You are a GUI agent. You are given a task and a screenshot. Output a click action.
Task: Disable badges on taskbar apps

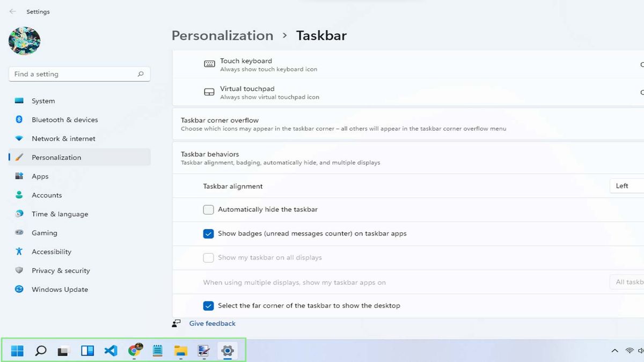tap(208, 233)
